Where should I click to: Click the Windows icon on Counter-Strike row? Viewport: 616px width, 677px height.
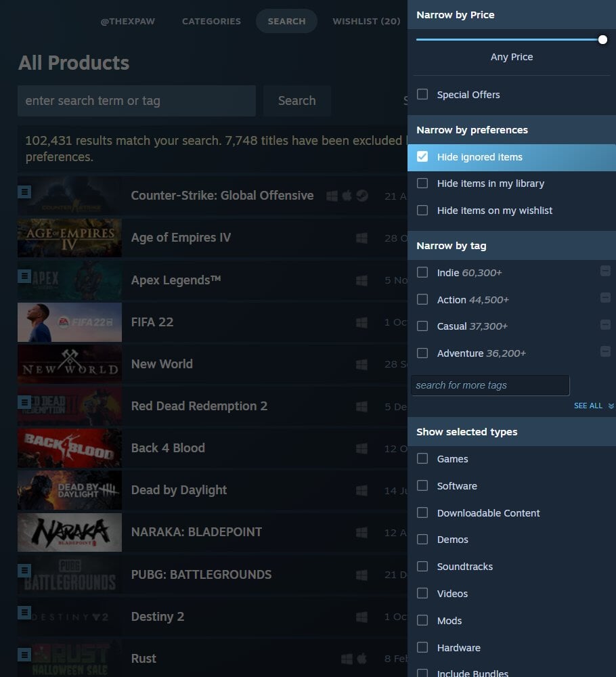pos(332,196)
